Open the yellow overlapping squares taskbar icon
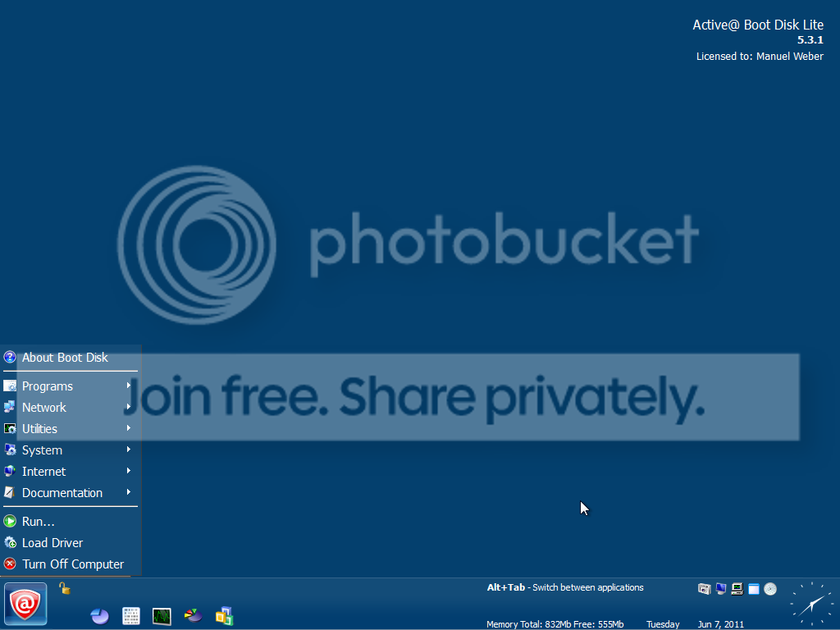 [x=224, y=616]
